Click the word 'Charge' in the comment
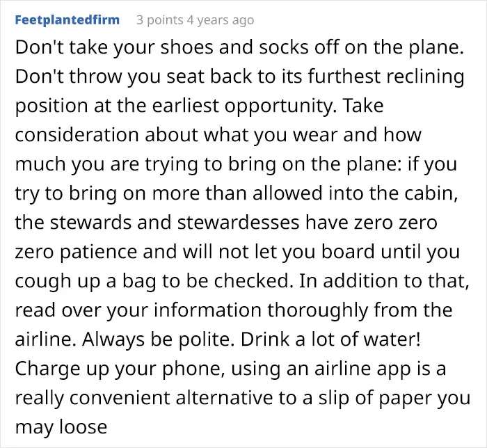Viewport: 487px width, 448px height. pyautogui.click(x=48, y=369)
